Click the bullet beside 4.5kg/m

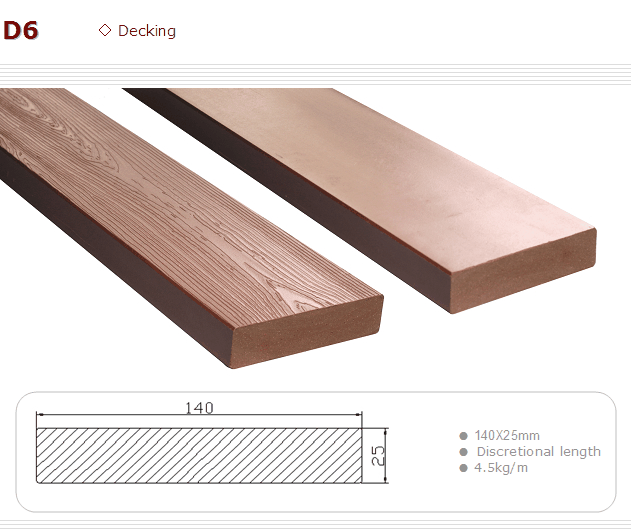464,468
